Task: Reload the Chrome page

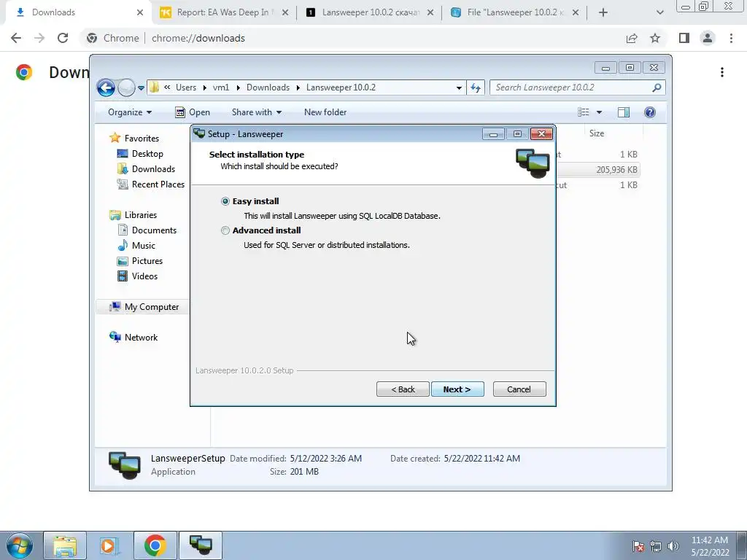Action: 63,38
